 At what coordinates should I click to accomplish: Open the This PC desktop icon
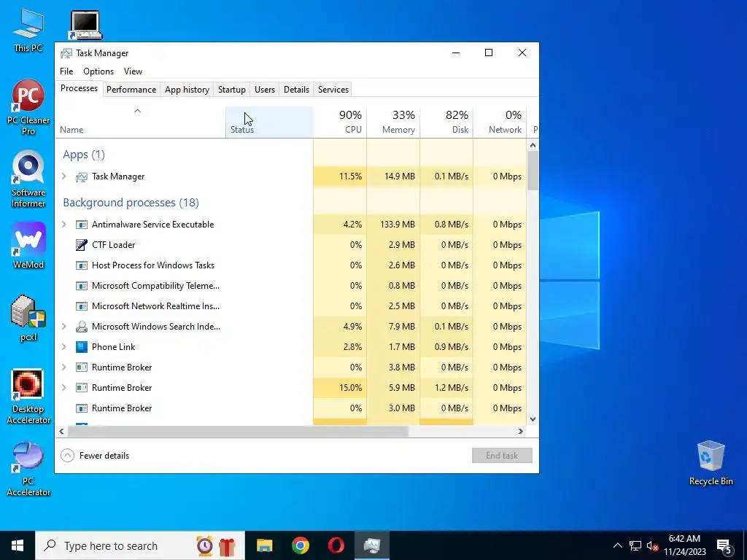28,29
